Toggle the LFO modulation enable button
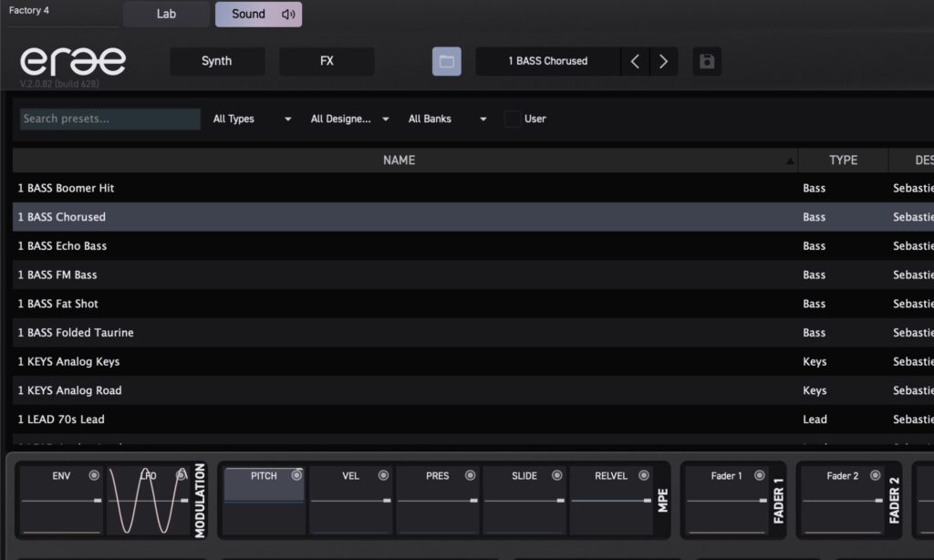Screen dimensions: 934x560 (181, 475)
